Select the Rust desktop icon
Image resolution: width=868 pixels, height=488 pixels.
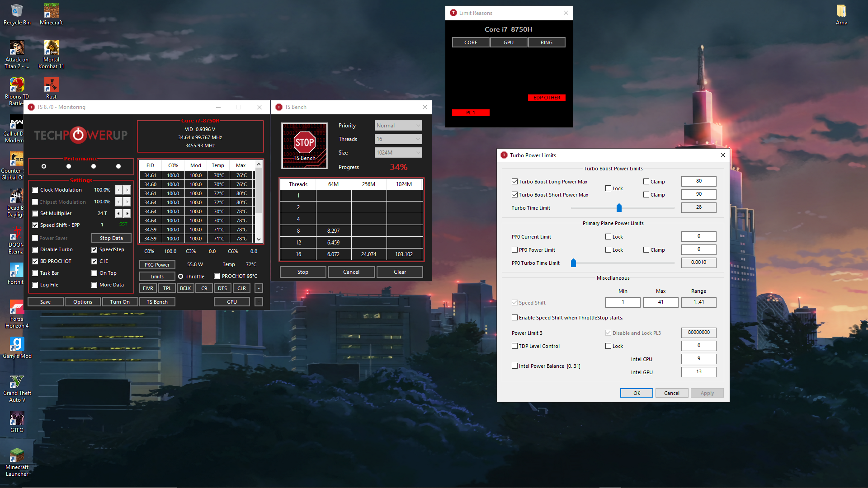[x=51, y=88]
